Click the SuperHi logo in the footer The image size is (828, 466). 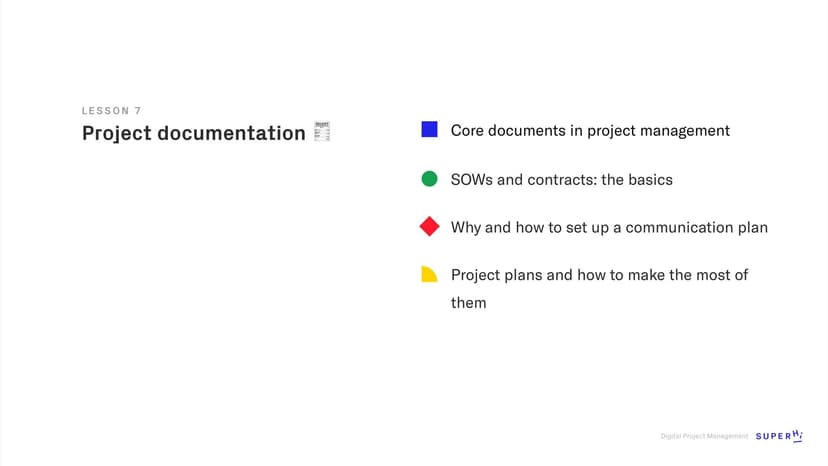779,436
